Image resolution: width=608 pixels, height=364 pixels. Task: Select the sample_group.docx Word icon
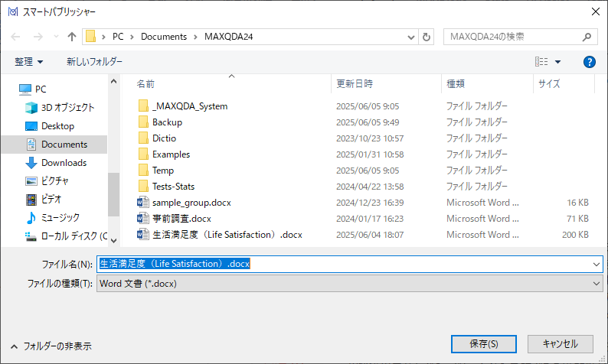143,202
